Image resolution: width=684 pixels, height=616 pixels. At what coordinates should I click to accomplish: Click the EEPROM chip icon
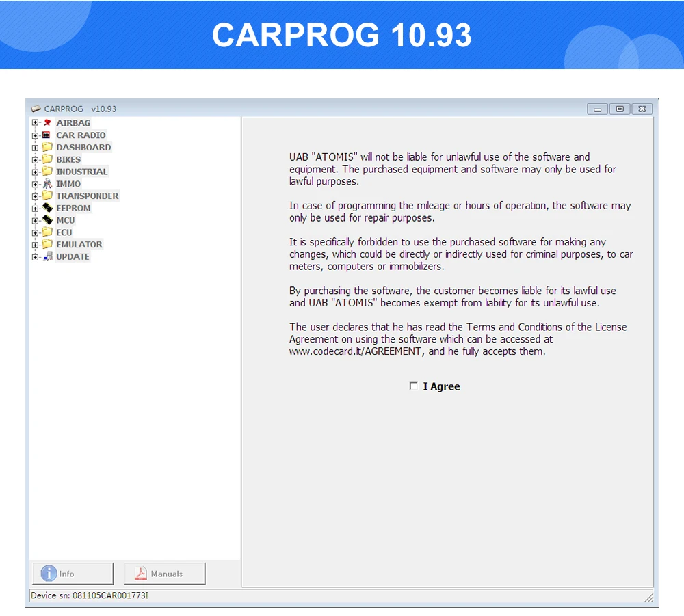pyautogui.click(x=48, y=208)
